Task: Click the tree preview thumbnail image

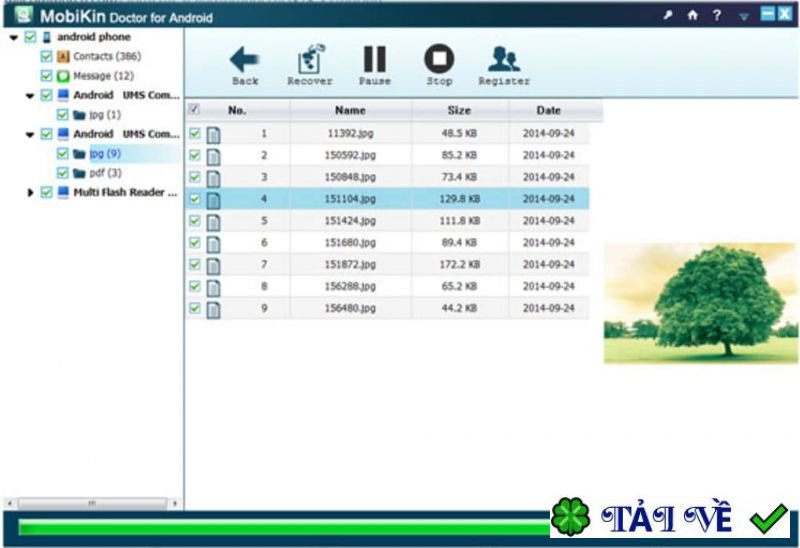Action: (701, 303)
